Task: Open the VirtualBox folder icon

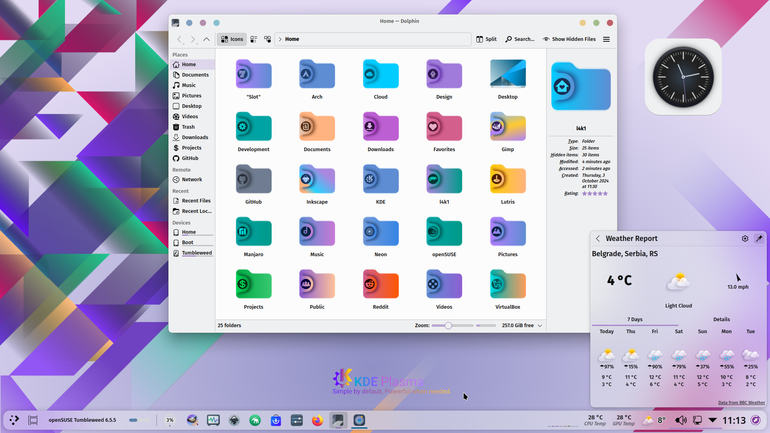Action: click(x=508, y=284)
